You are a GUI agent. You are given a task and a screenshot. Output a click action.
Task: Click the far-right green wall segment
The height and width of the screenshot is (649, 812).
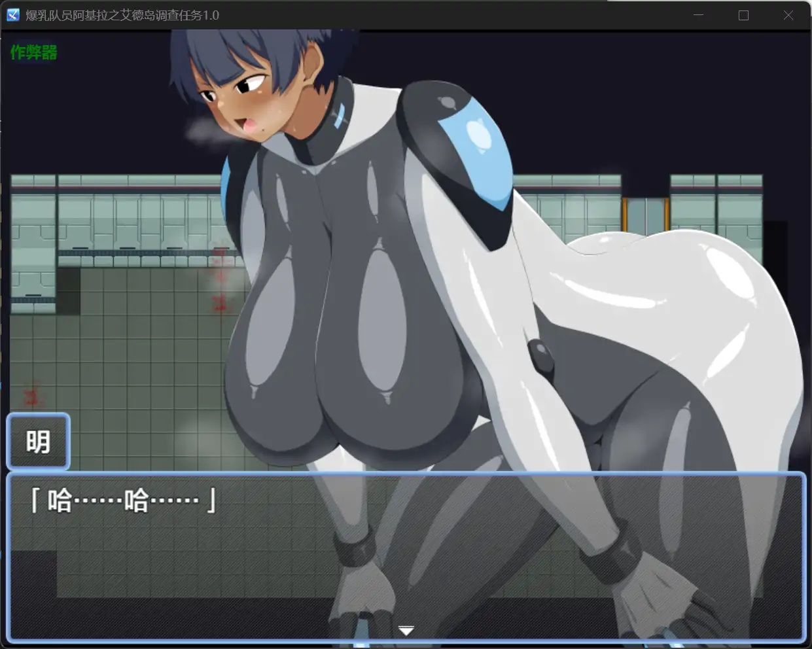(739, 216)
